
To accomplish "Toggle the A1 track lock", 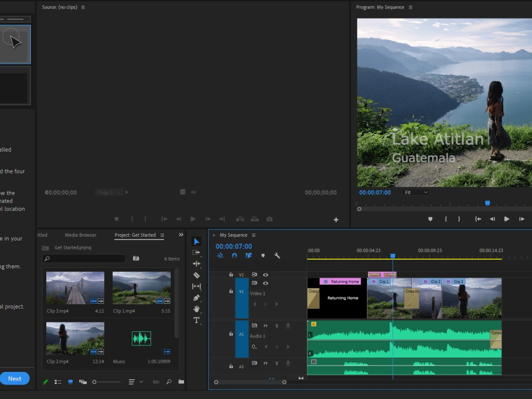I will coord(231,334).
